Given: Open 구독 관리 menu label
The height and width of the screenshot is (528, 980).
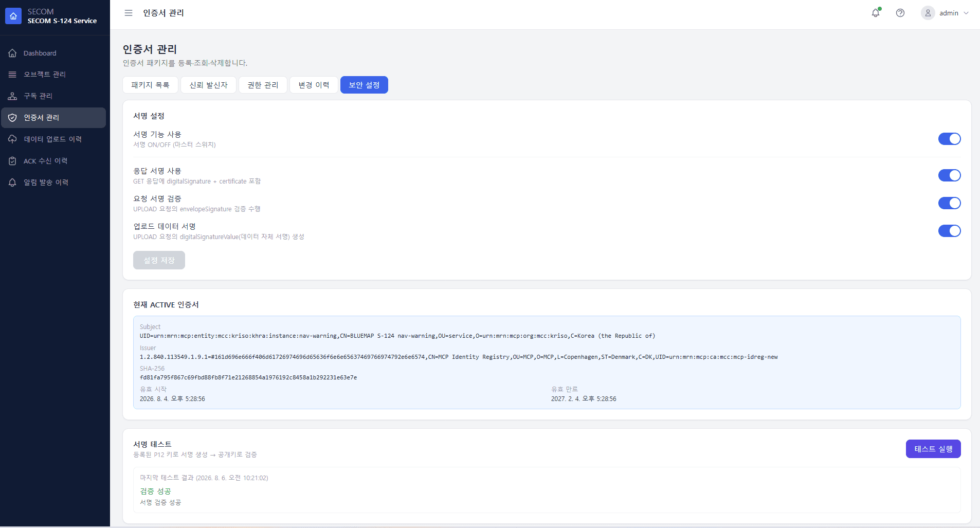Looking at the screenshot, I should [38, 96].
